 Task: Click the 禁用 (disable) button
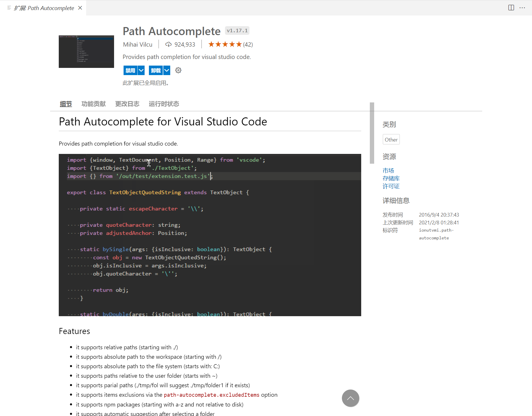pos(130,70)
